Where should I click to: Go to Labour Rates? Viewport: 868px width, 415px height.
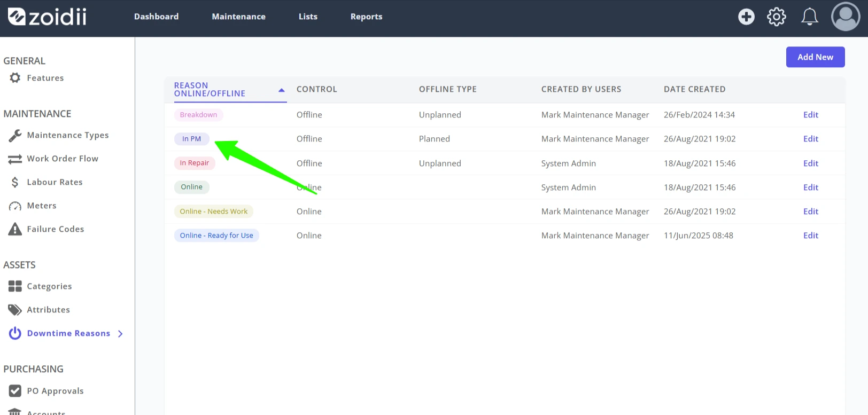55,182
